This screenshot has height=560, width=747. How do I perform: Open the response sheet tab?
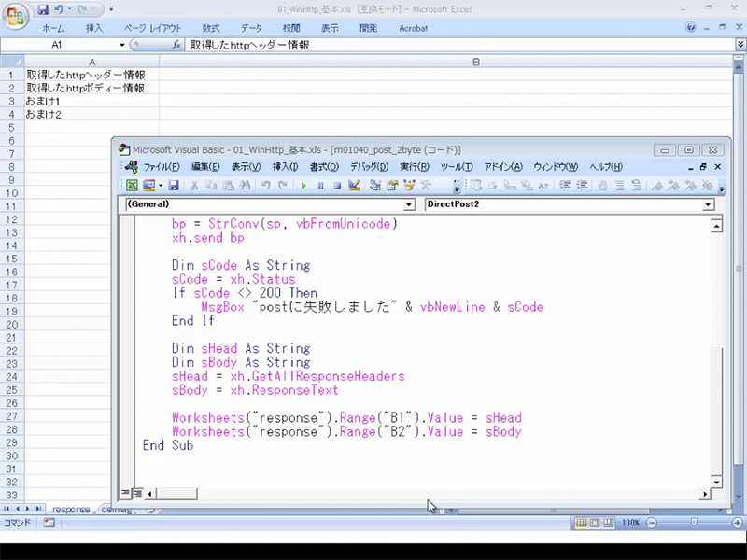(71, 510)
